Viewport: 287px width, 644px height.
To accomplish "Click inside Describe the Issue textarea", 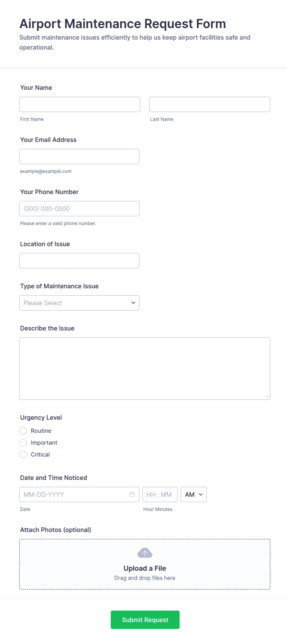I will point(145,369).
